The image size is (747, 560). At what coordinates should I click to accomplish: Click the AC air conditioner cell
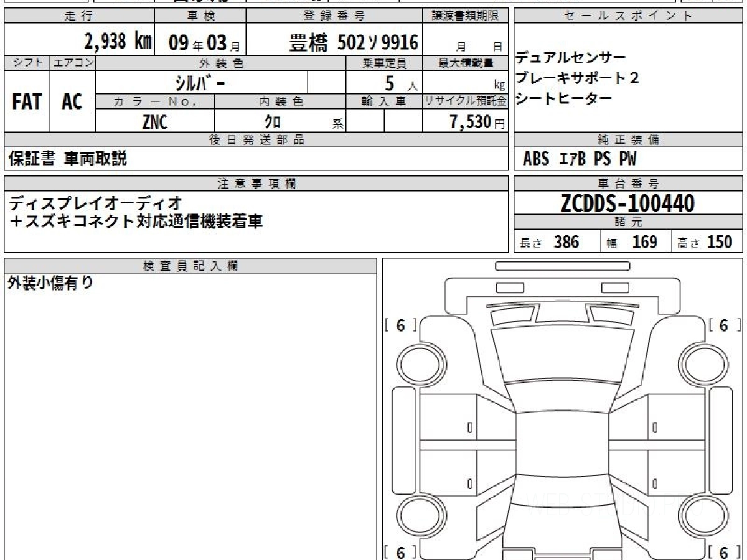click(x=72, y=102)
